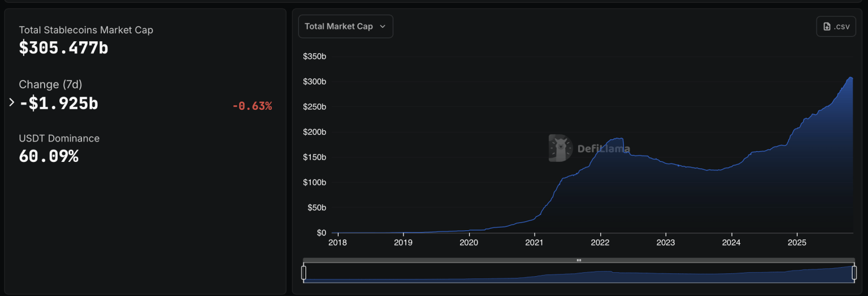Click the chevron arrow beside Total Market Cap
This screenshot has width=868, height=296.
point(383,27)
